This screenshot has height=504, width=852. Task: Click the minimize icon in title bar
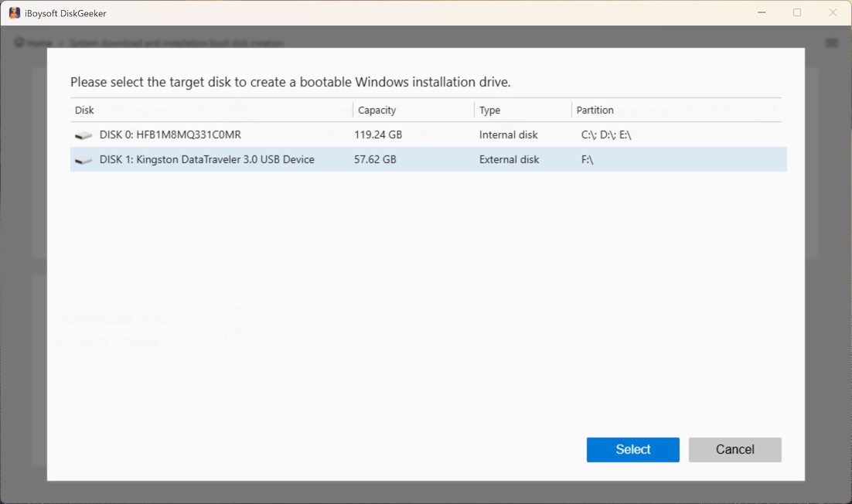[x=762, y=12]
